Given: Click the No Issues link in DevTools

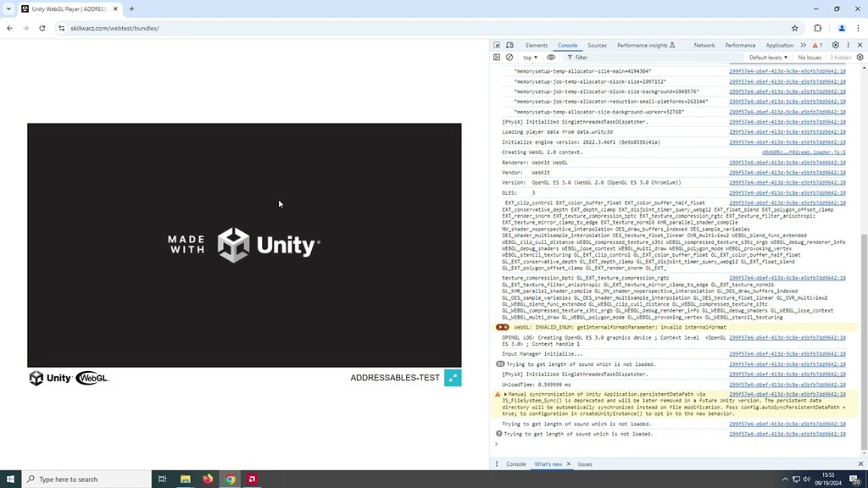Looking at the screenshot, I should point(808,57).
